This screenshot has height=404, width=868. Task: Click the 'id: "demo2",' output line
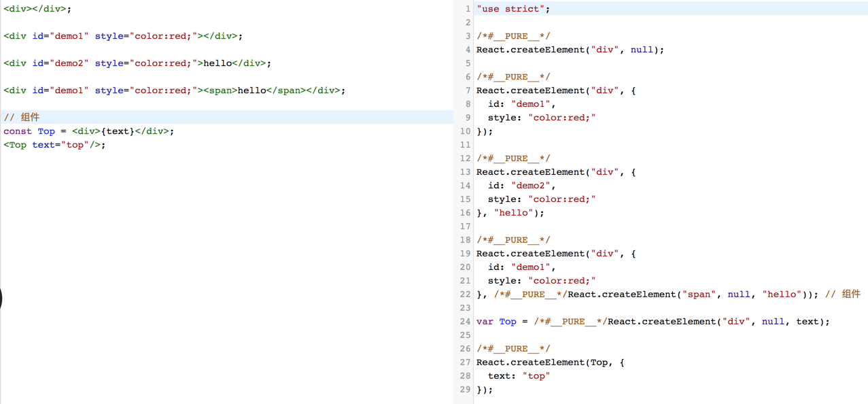click(x=521, y=186)
